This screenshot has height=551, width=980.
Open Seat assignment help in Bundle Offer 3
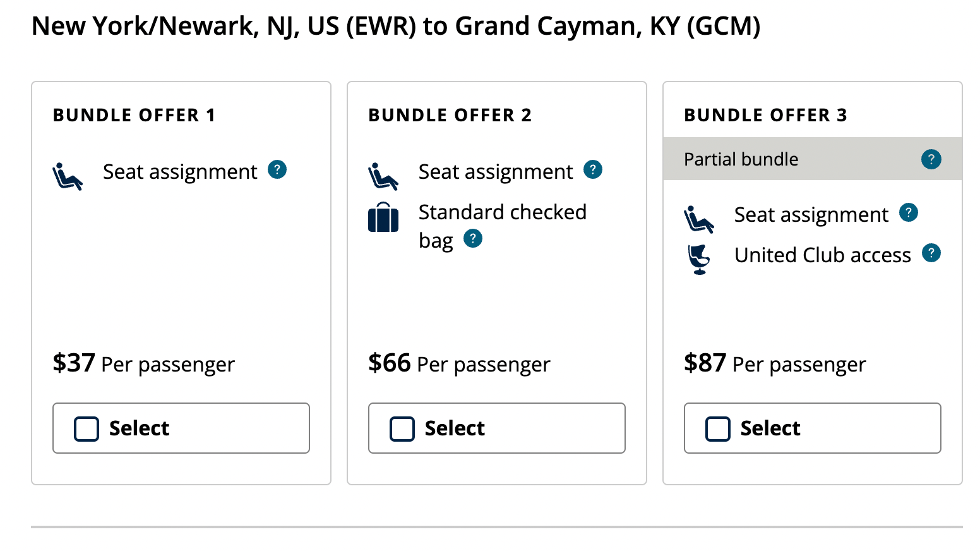909,213
